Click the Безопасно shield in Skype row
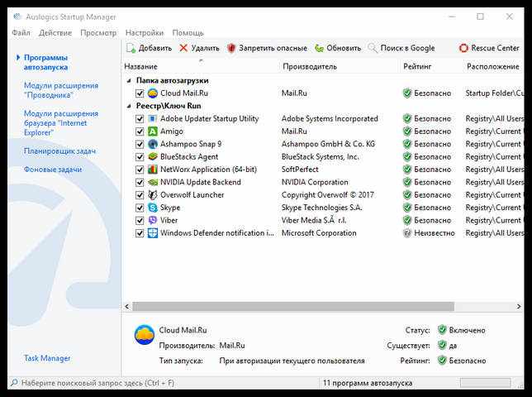The image size is (532, 397). [406, 208]
